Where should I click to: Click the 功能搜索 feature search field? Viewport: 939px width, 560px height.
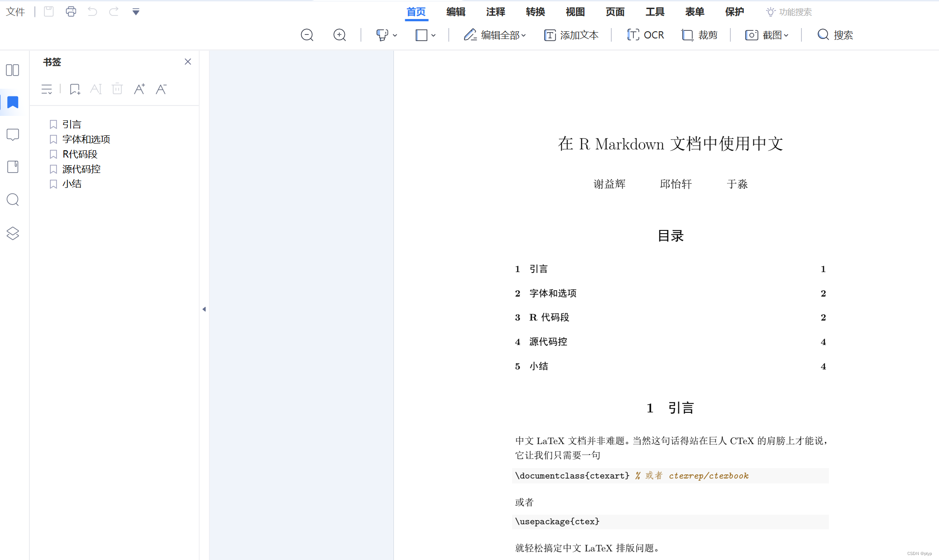(789, 12)
